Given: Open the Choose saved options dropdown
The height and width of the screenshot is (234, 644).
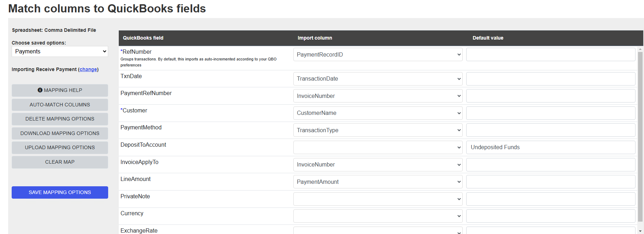Looking at the screenshot, I should click(x=60, y=52).
